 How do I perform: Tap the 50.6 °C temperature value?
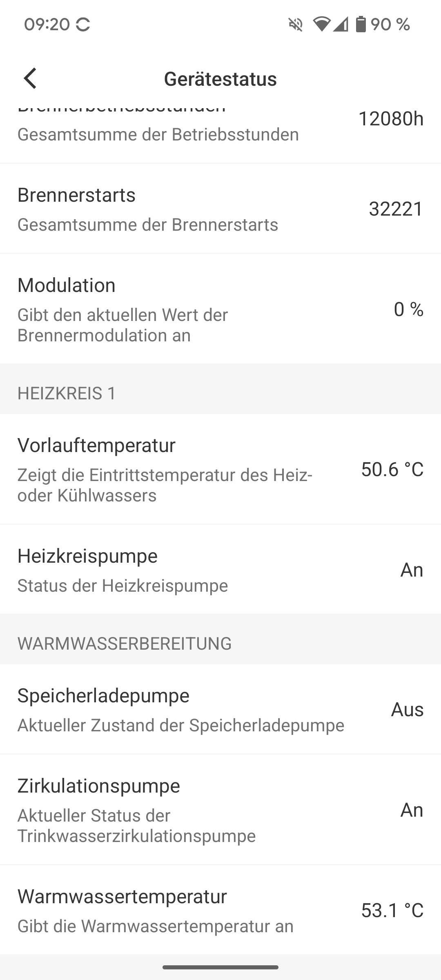[x=392, y=469]
